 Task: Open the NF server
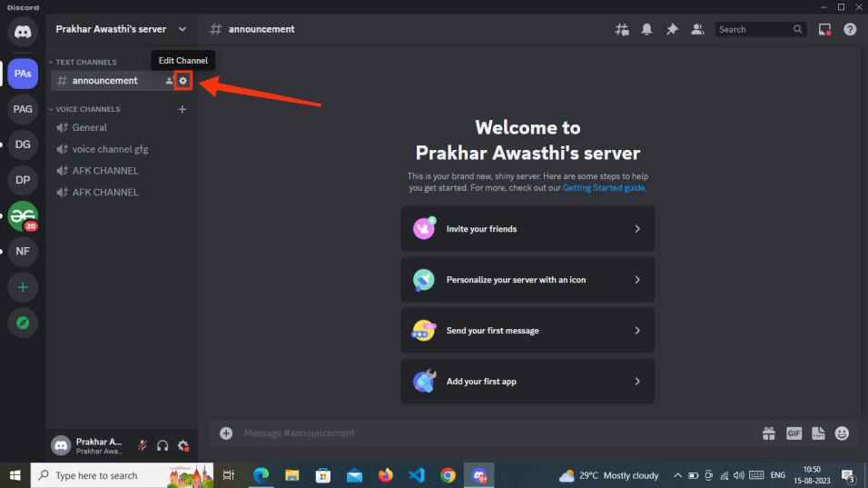coord(23,252)
